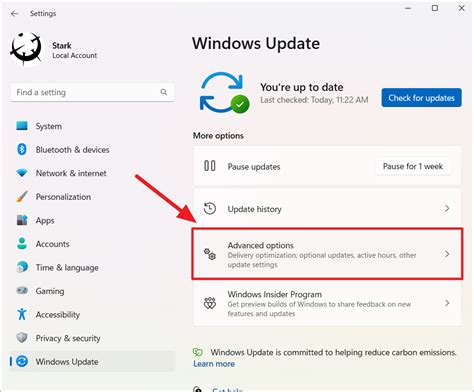Click the Gaming controller icon
This screenshot has width=474, height=392.
click(x=22, y=291)
